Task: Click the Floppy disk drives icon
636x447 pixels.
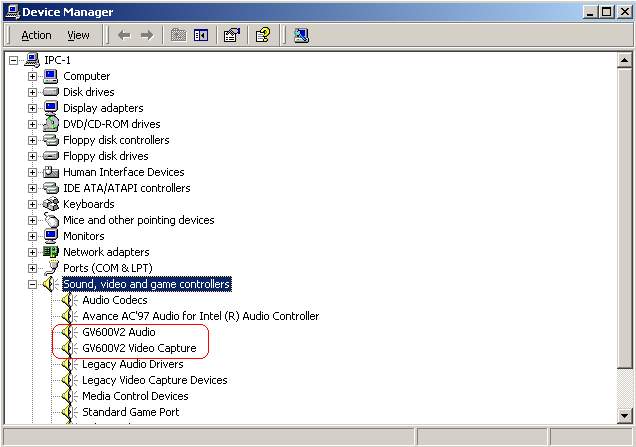Action: point(51,156)
